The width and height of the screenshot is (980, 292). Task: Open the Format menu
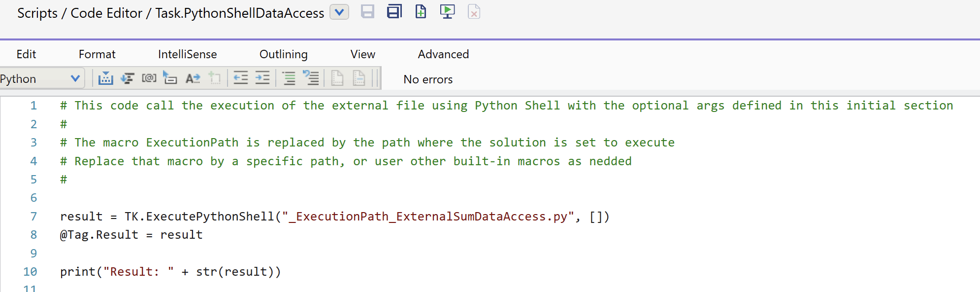tap(97, 54)
